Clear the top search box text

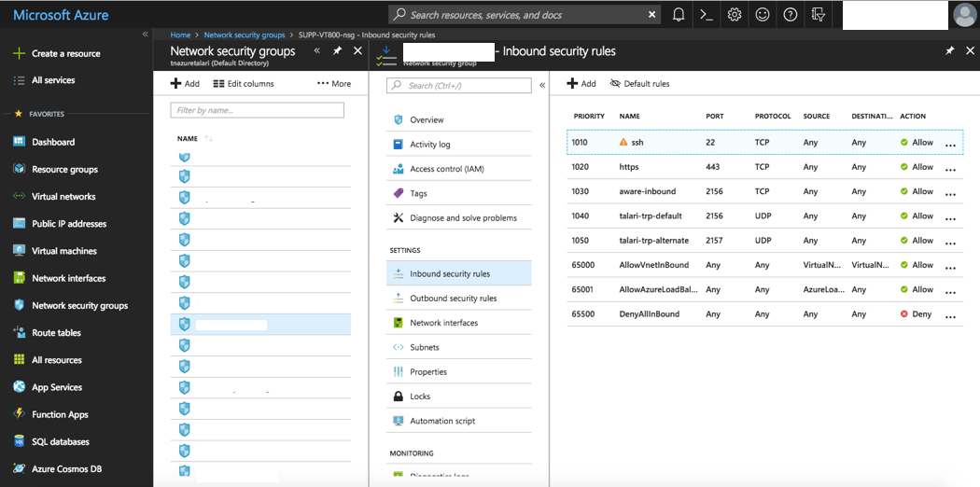651,15
